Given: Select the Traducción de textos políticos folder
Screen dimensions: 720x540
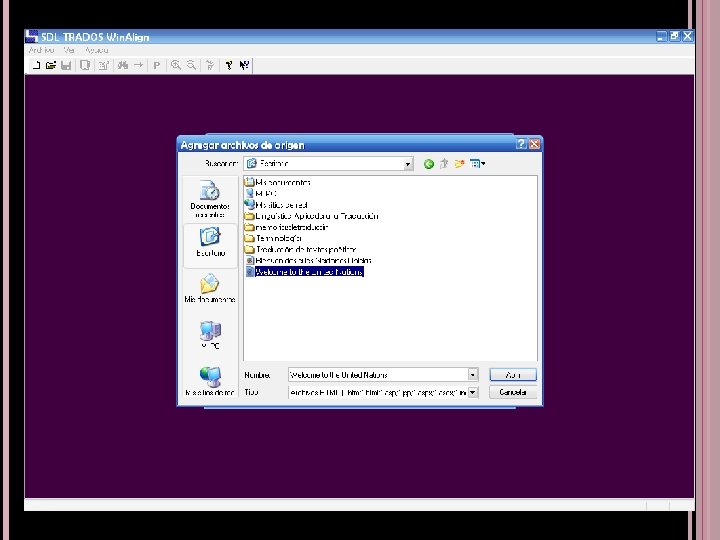Looking at the screenshot, I should [301, 249].
